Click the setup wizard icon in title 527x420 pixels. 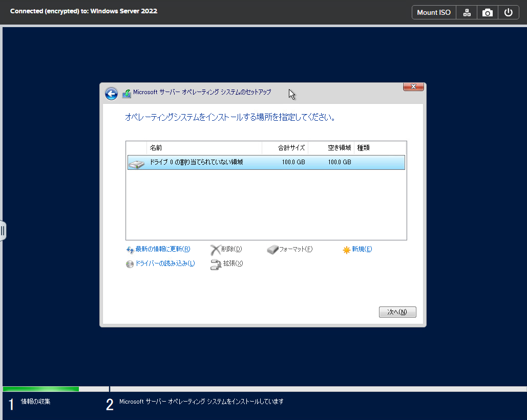(127, 94)
